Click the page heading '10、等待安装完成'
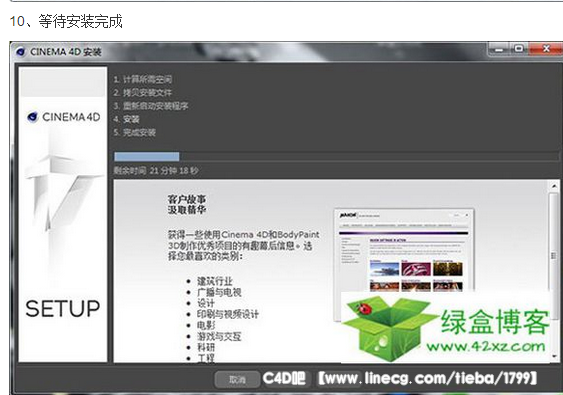Screen dimensions: 563x395 pyautogui.click(x=66, y=22)
